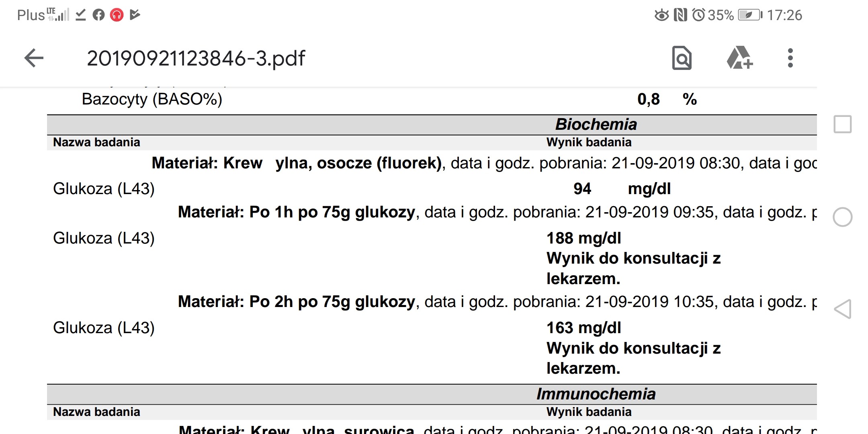This screenshot has height=434, width=868.
Task: Tap the battery indicator in status bar
Action: [x=750, y=15]
